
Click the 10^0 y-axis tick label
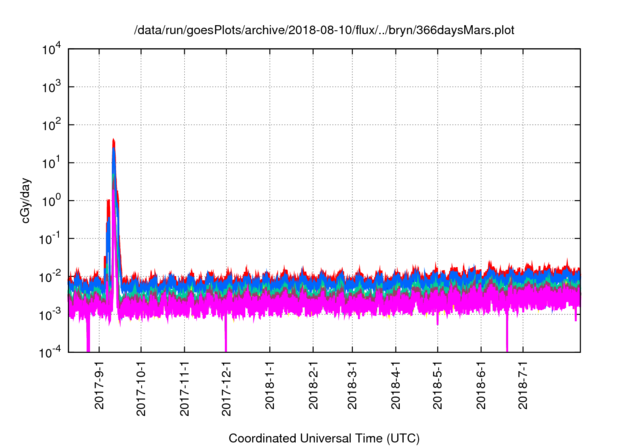[53, 200]
